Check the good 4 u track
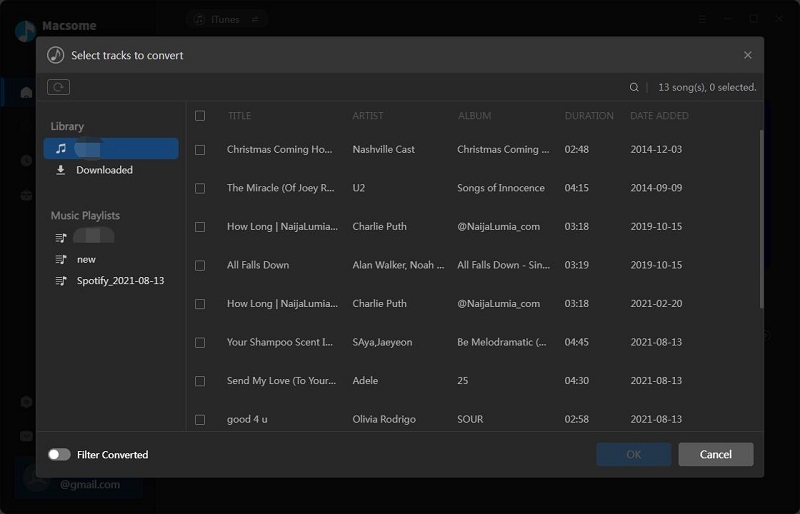The height and width of the screenshot is (514, 800). point(200,420)
